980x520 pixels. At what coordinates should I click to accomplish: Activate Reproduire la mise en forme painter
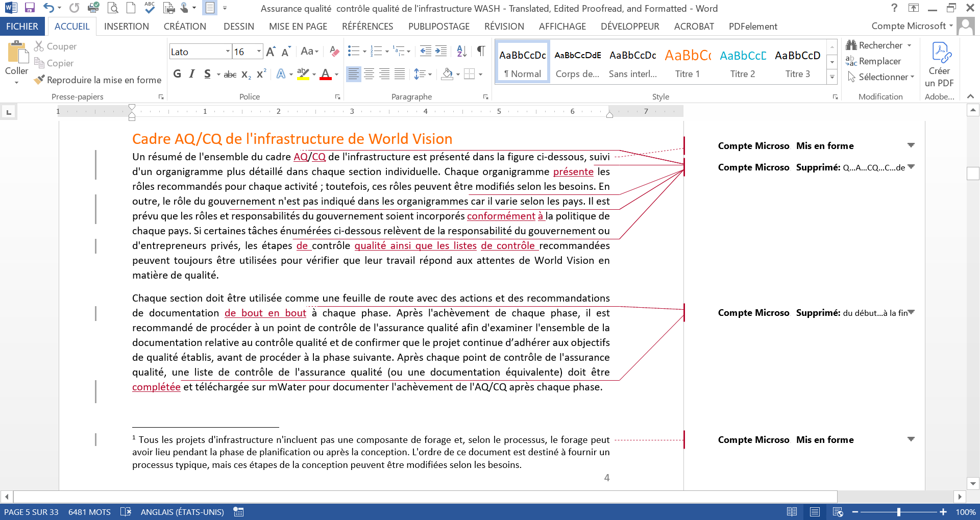click(x=97, y=80)
